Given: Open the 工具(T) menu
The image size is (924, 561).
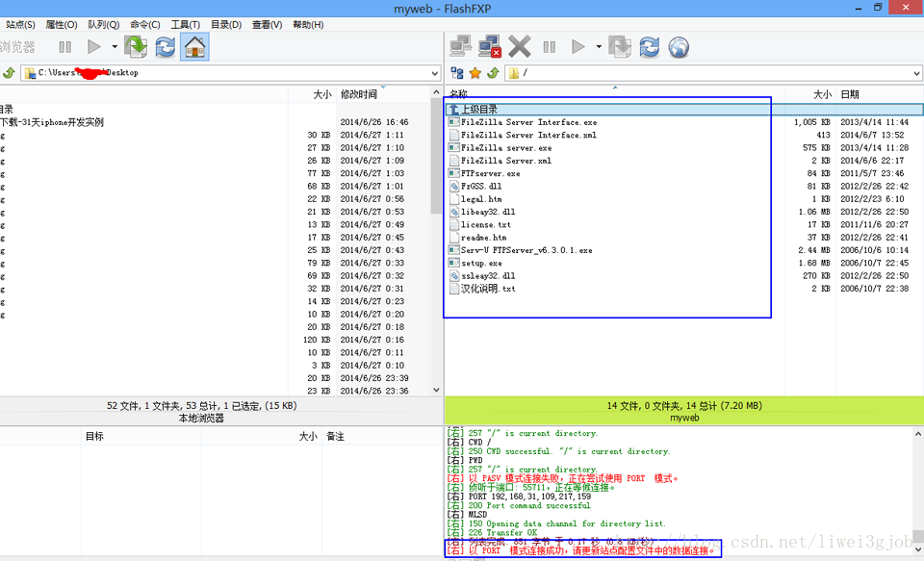Looking at the screenshot, I should point(186,25).
